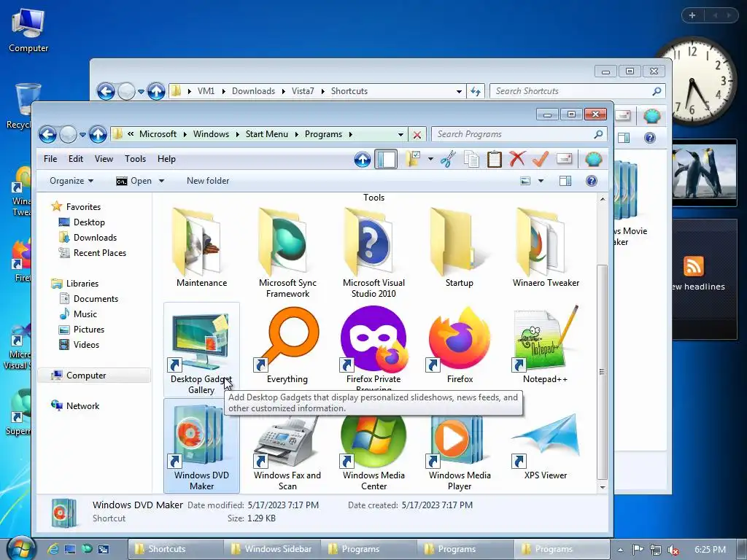Expand the address bar history dropdown
Screen dimensions: 747x560
click(400, 135)
